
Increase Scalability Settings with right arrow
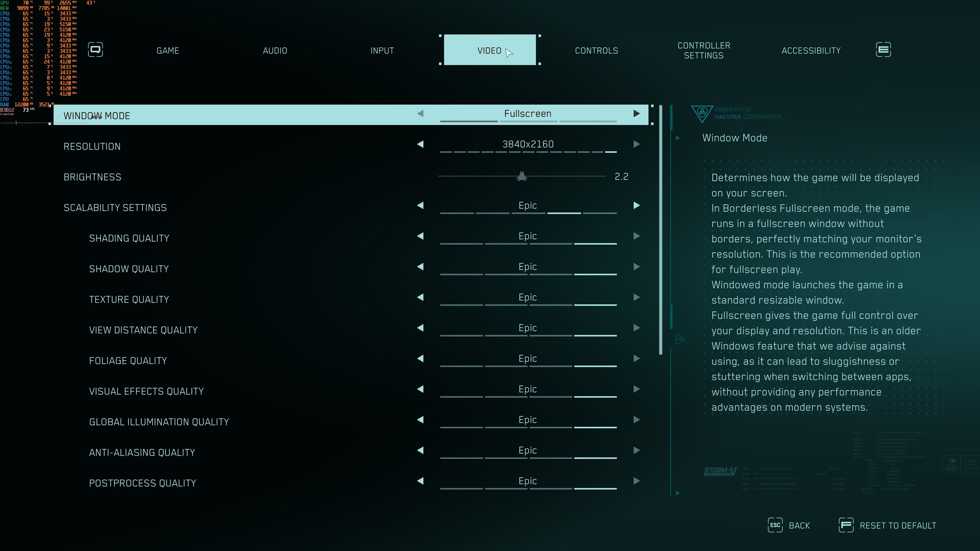tap(636, 206)
